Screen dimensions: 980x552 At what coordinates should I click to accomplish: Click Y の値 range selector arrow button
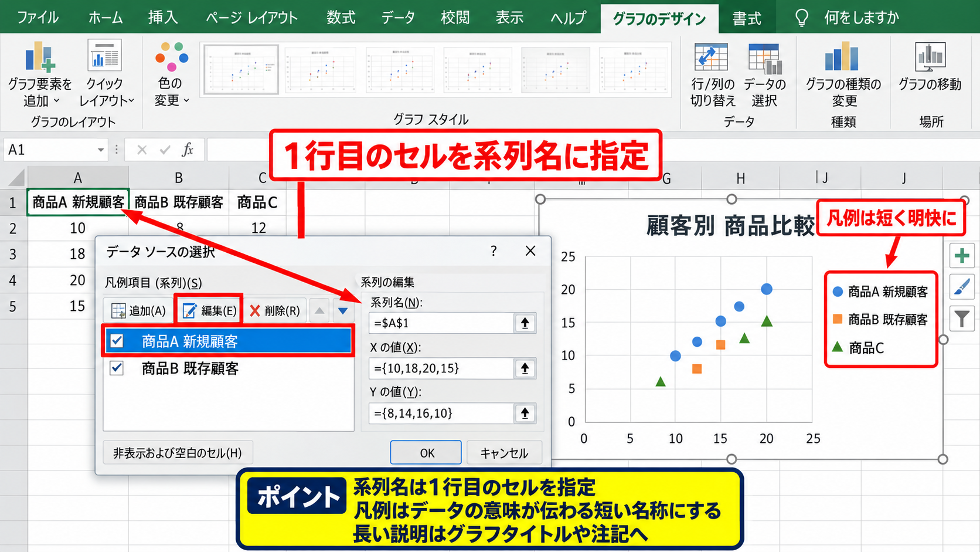tap(525, 413)
